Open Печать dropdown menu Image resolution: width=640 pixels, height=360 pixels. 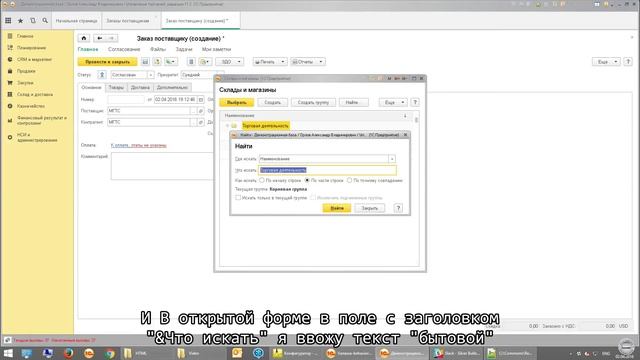[x=269, y=62]
